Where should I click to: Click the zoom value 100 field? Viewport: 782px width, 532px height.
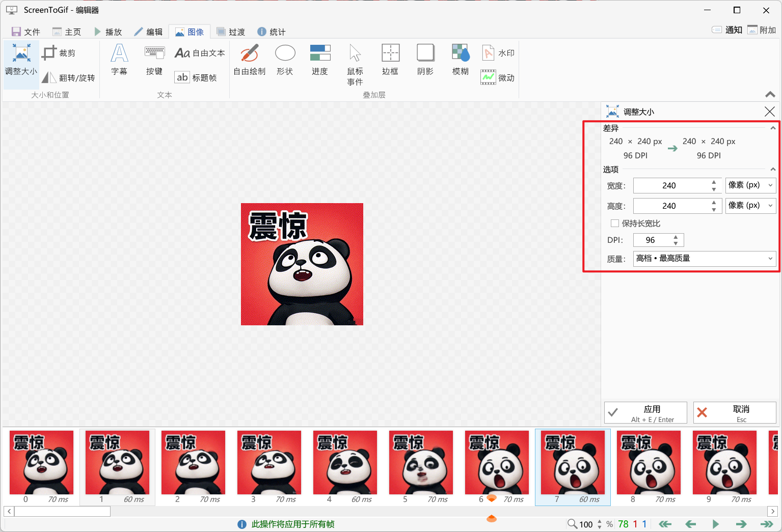click(x=586, y=524)
